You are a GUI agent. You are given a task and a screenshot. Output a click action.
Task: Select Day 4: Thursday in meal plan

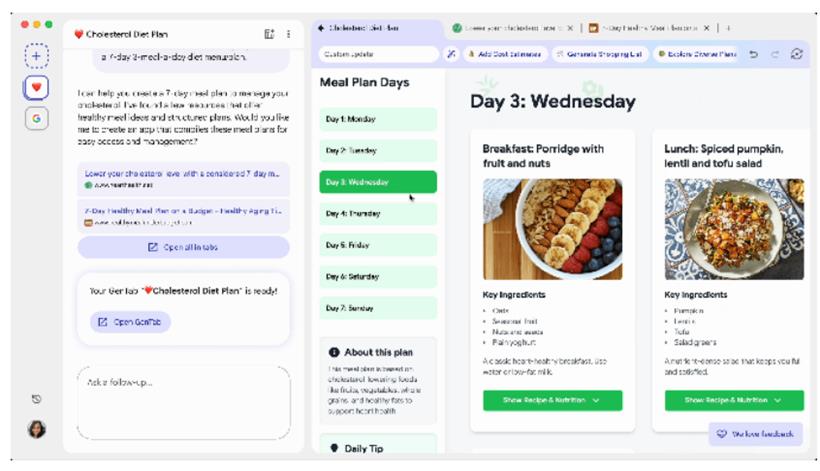coord(378,213)
